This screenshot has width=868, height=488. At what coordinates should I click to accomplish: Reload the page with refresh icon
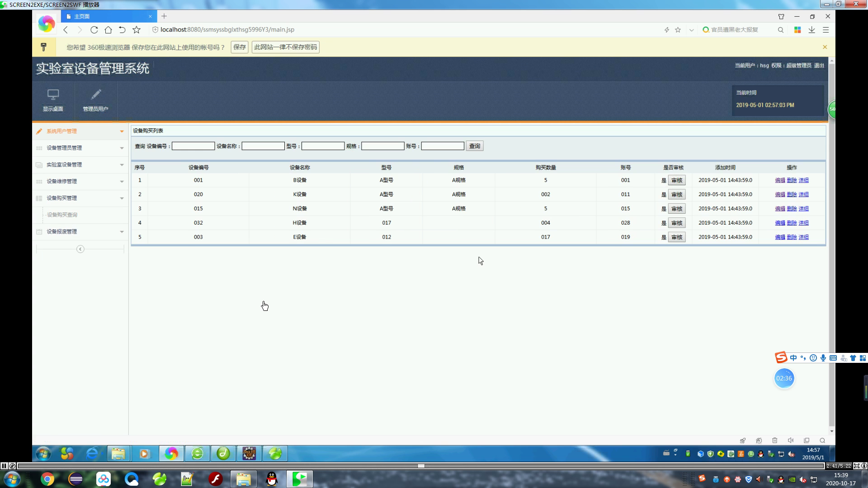click(94, 30)
